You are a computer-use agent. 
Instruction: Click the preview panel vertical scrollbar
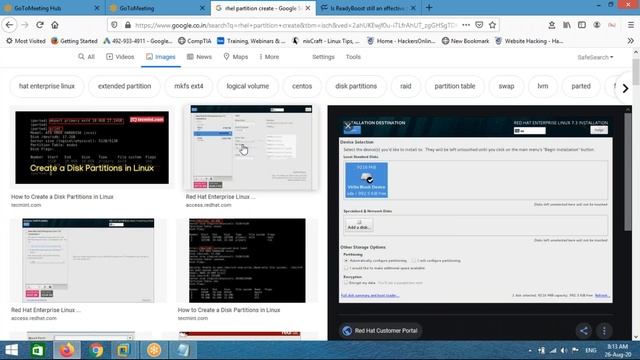(x=627, y=171)
